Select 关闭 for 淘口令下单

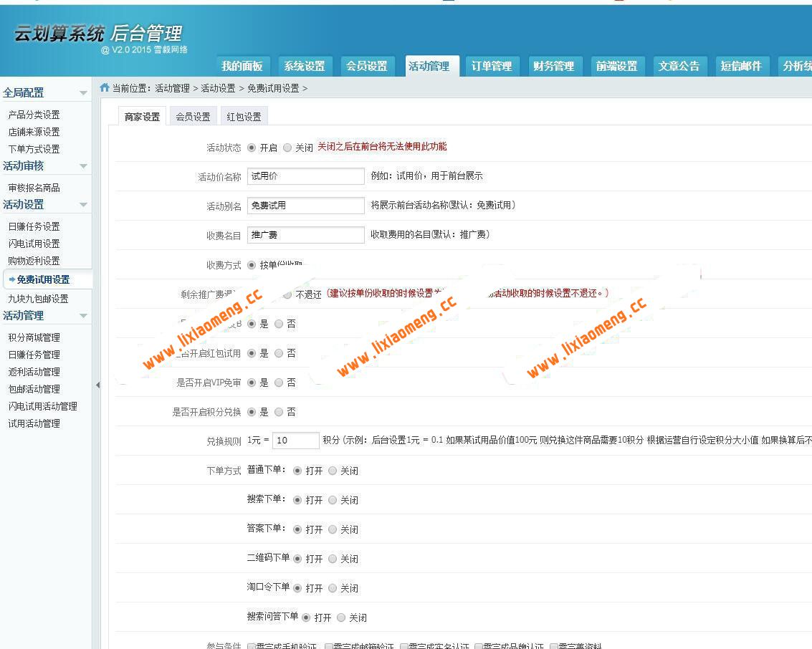[x=331, y=588]
